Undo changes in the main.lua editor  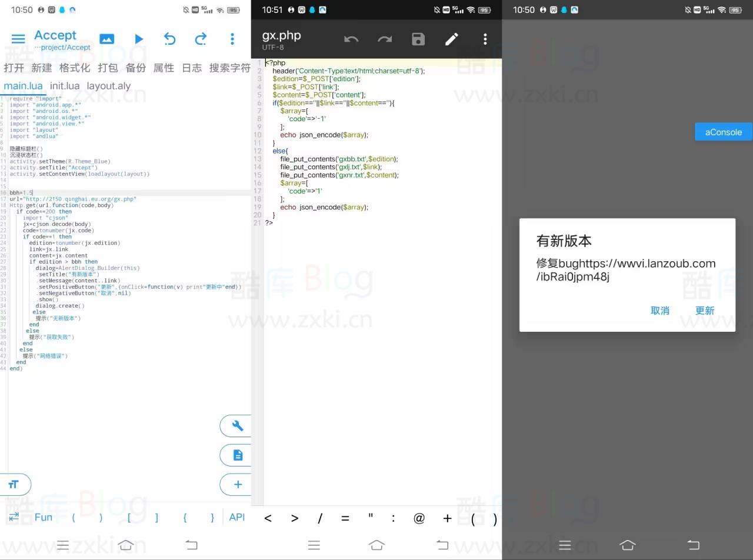click(x=169, y=39)
